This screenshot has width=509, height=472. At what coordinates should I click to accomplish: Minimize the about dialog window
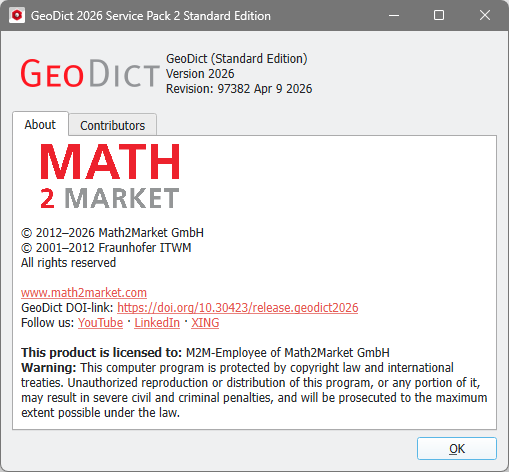pos(394,15)
